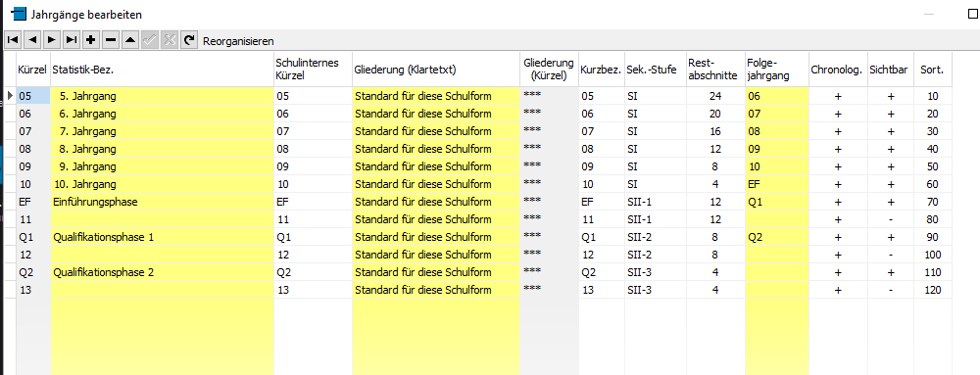Open Folgejahrgang cell '06' in row 05
Image resolution: width=980 pixels, height=375 pixels.
click(777, 96)
